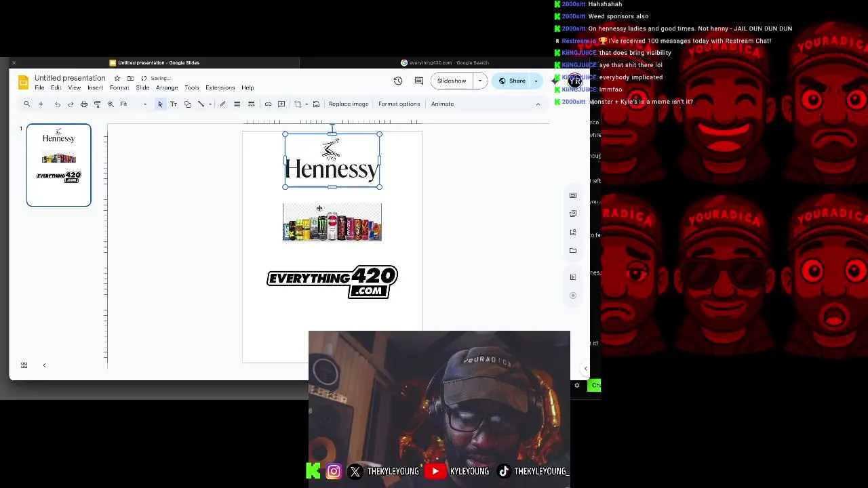Open Slideshow options dropdown arrow

coord(480,81)
